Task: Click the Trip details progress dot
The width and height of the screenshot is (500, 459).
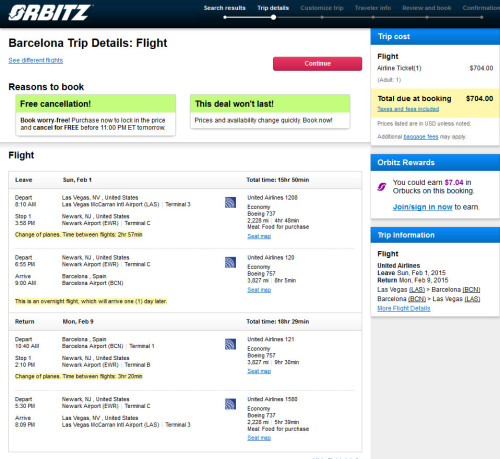Action: (273, 17)
